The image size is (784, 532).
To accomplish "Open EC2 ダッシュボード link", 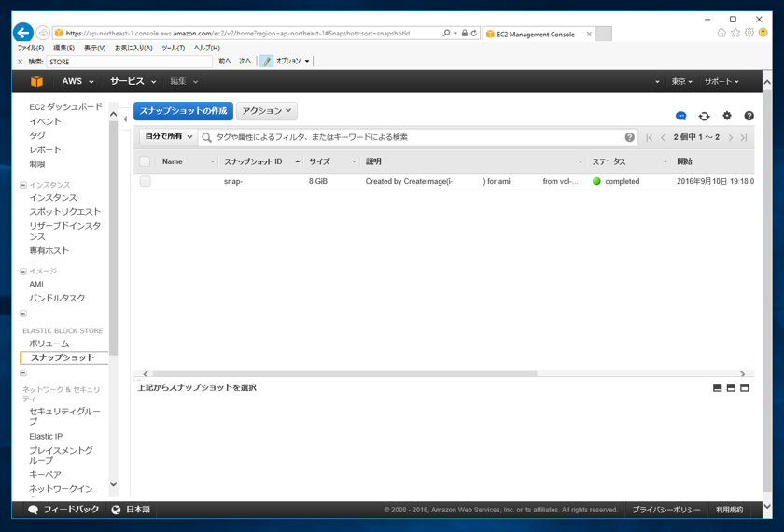I will pos(65,106).
